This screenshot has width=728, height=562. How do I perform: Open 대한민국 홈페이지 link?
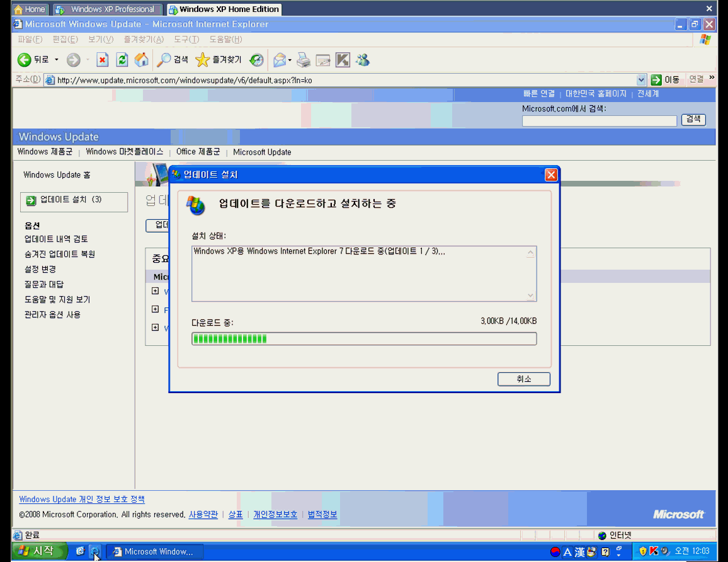tap(596, 94)
